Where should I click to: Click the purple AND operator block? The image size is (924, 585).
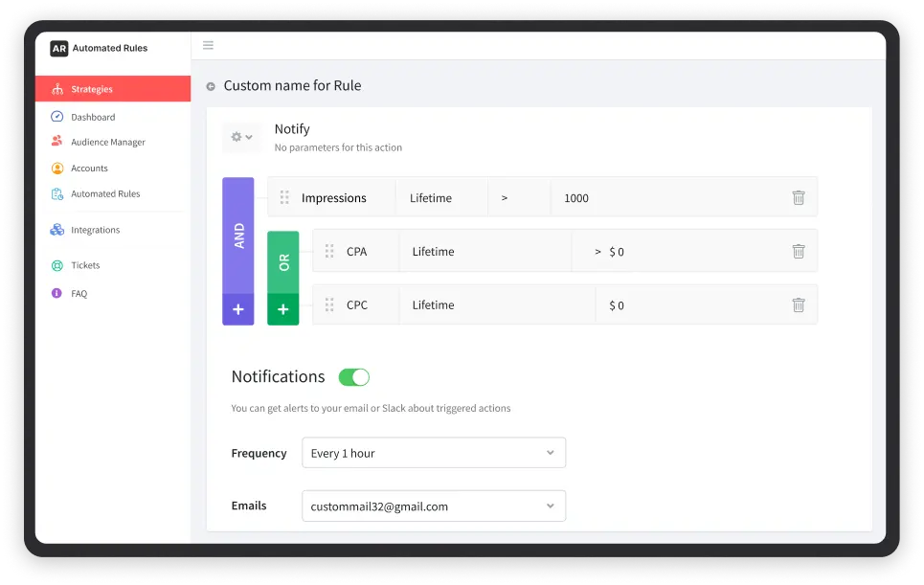click(x=238, y=236)
